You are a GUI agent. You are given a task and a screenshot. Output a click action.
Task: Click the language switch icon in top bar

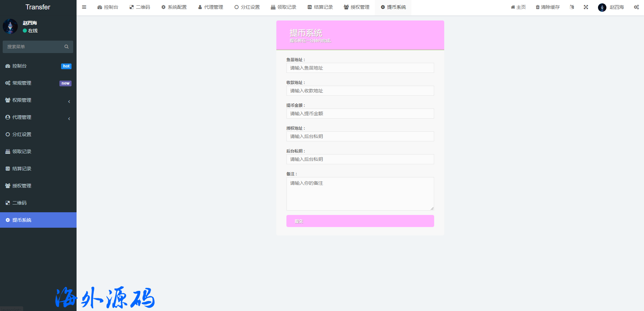coord(572,7)
